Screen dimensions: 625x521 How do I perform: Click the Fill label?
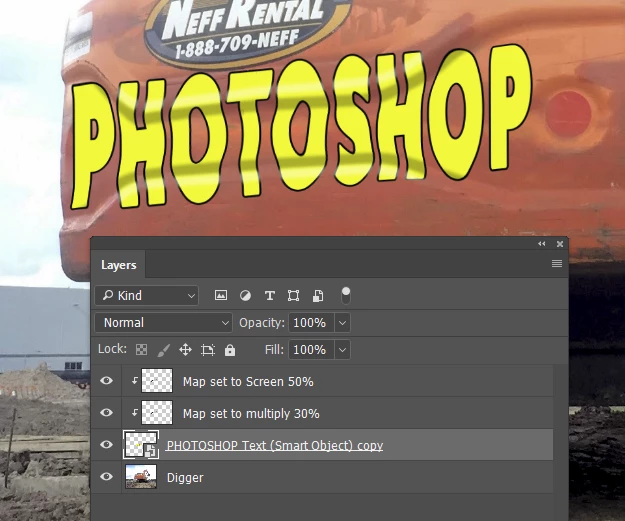274,350
